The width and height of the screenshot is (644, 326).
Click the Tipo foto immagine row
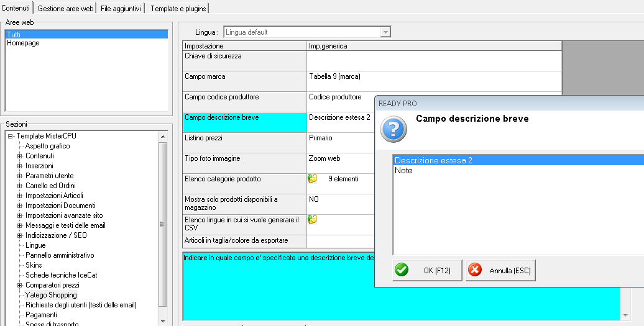[x=244, y=163]
